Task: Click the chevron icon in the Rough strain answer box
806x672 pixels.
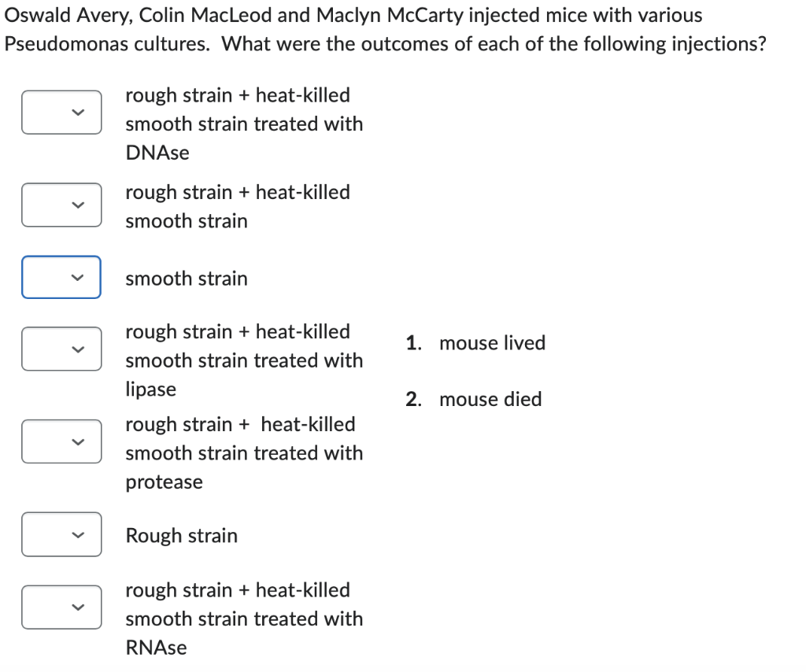Action: click(78, 534)
